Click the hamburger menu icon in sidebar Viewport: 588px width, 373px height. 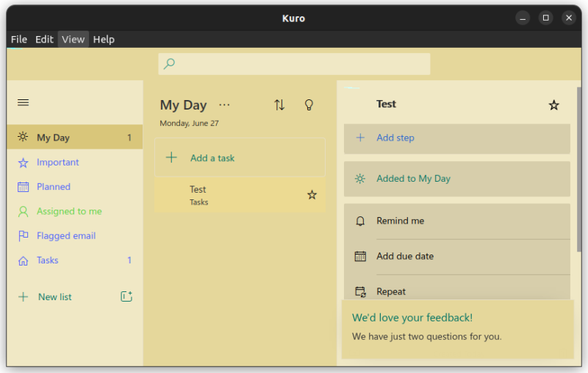23,102
